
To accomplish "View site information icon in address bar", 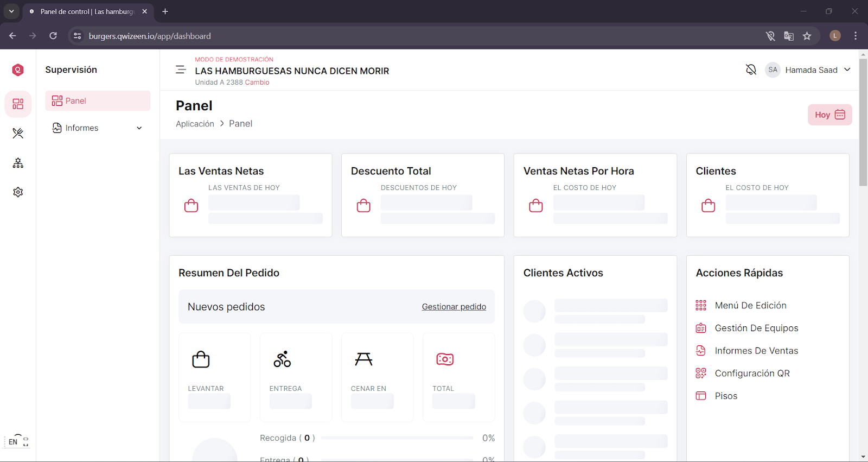I will (78, 36).
